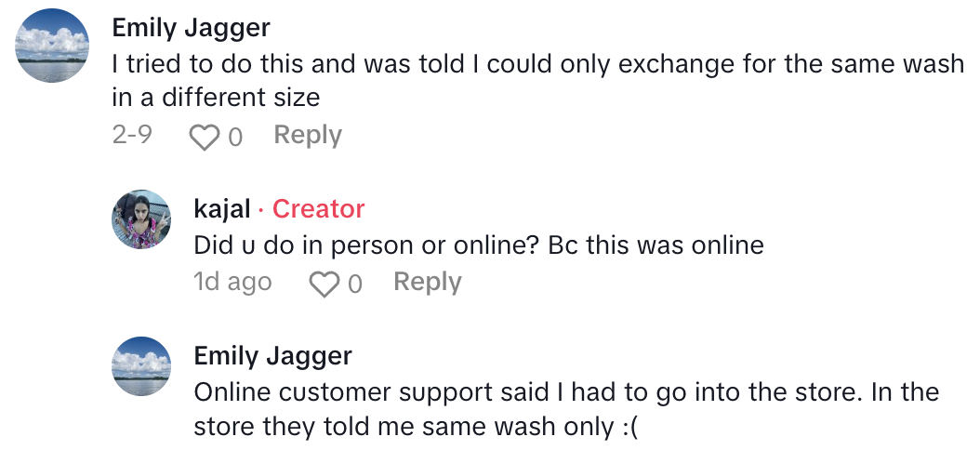Open kajal's profile avatar
The height and width of the screenshot is (450, 980).
(x=141, y=219)
